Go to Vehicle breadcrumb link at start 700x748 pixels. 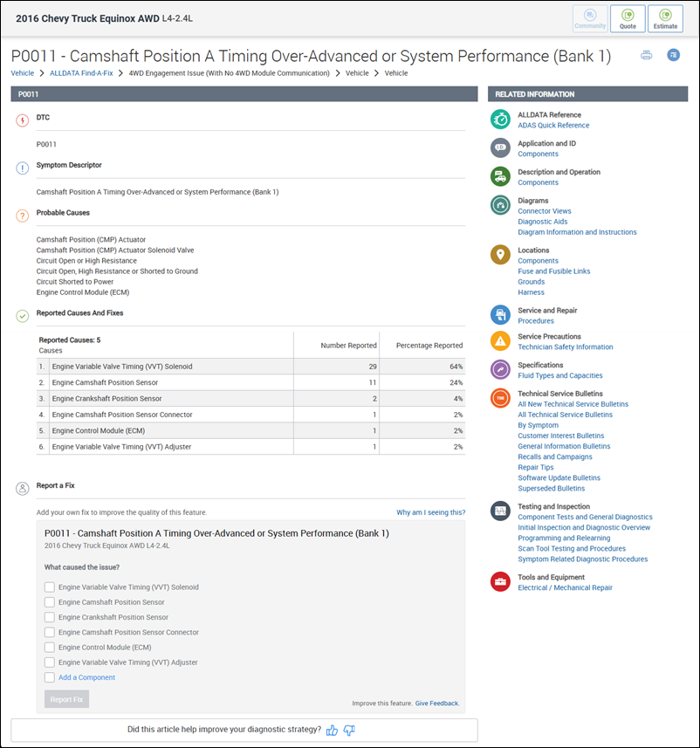tap(23, 73)
